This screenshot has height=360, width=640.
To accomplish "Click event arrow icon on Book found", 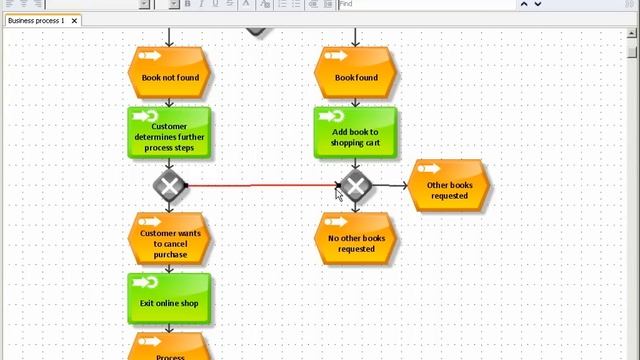I will [336, 56].
